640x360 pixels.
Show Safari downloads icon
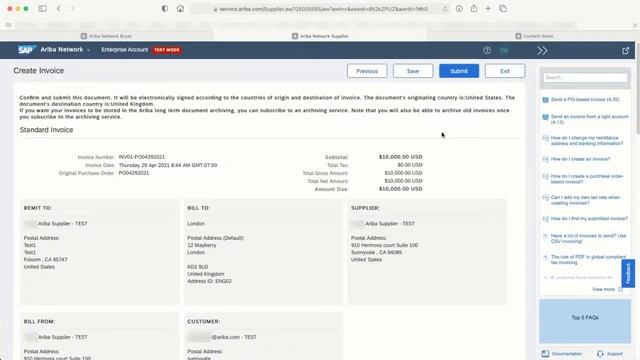point(459,9)
